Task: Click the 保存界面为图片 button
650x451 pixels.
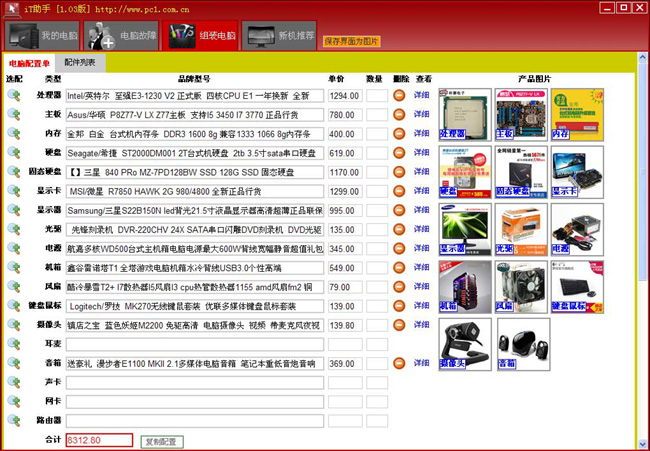Action: tap(352, 41)
